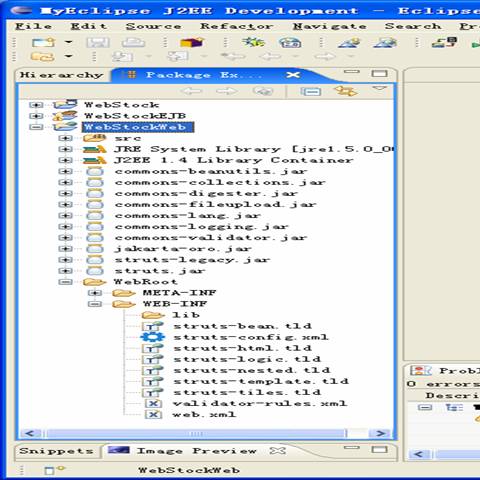Expand JRE System Library node
480x480 pixels.
point(65,149)
